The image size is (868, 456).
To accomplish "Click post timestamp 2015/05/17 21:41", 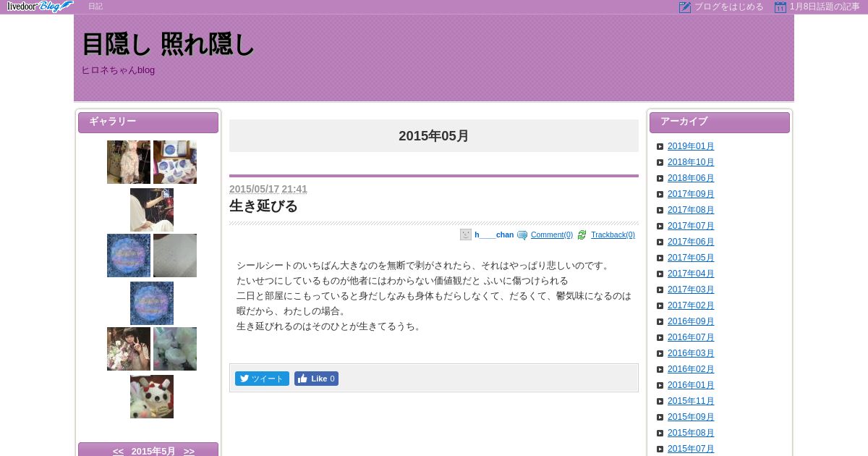I will coord(268,189).
